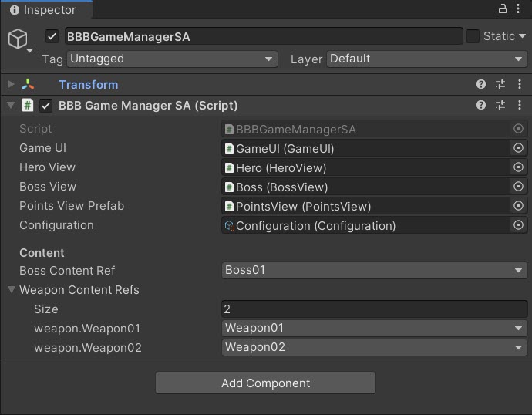The height and width of the screenshot is (415, 532).
Task: Click the Inspector lock icon
Action: coord(501,8)
